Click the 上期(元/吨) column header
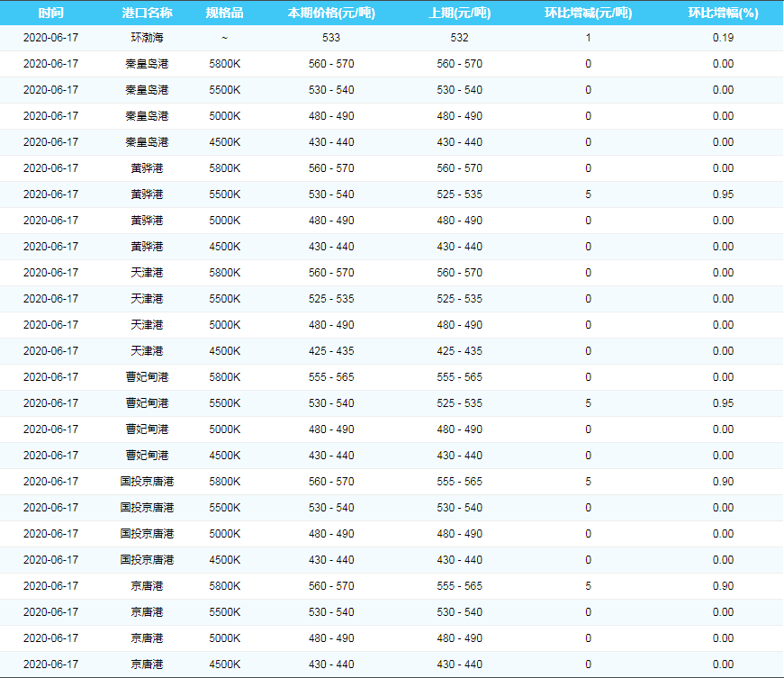 click(x=459, y=13)
